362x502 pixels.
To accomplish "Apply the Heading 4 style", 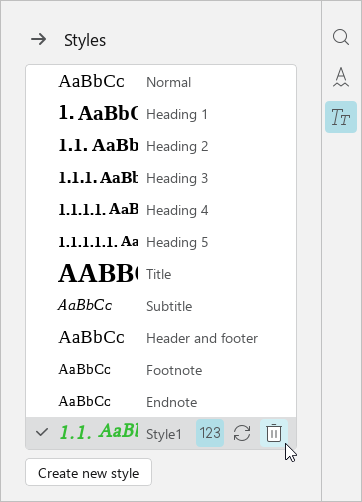I will click(161, 210).
